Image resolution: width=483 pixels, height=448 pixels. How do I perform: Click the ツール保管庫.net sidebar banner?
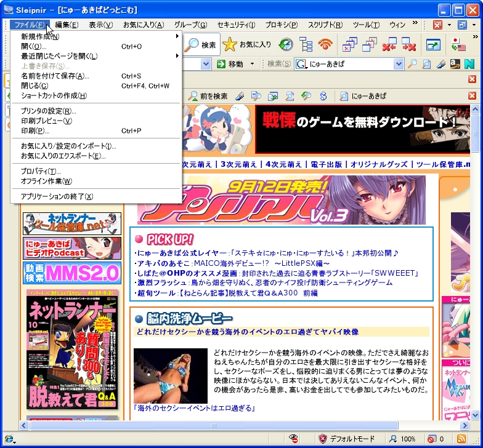71,223
